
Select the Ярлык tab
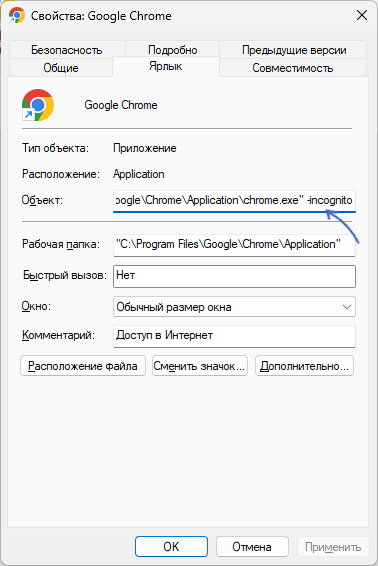166,66
